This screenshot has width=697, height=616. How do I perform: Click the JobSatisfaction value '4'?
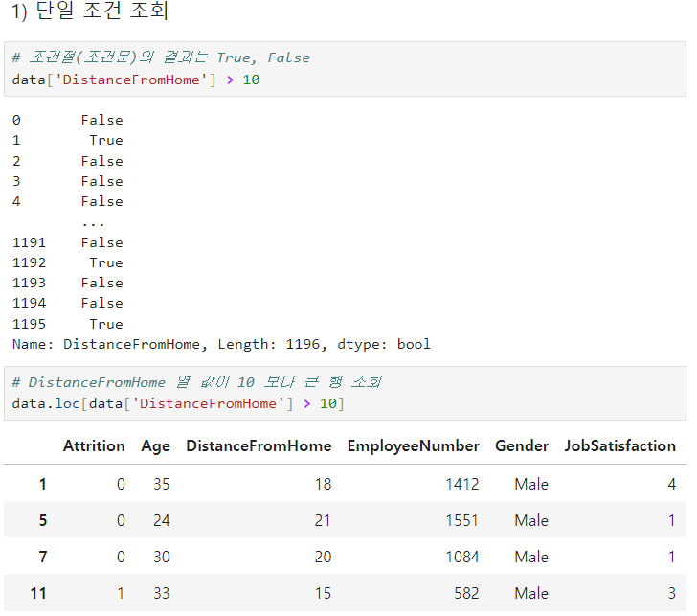pyautogui.click(x=672, y=484)
